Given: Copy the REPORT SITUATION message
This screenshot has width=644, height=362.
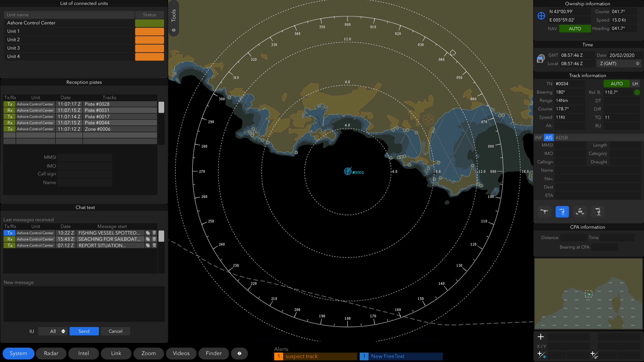Looking at the screenshot, I should (148, 245).
